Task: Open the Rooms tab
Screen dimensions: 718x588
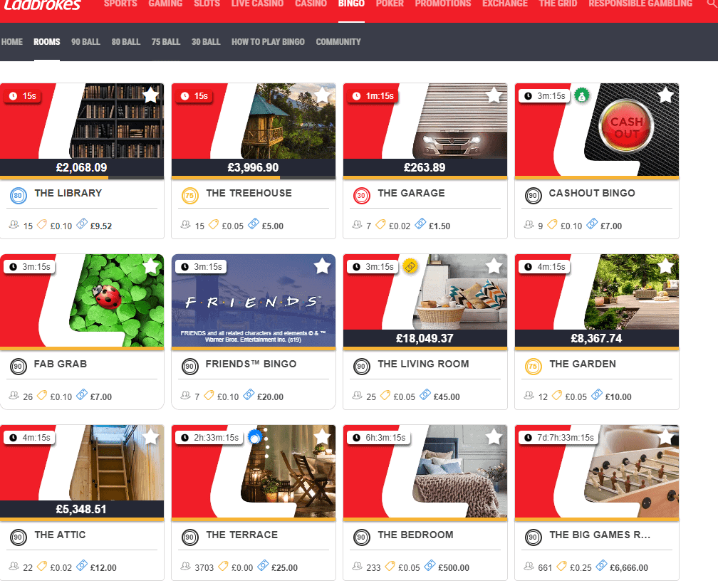Action: pos(47,41)
